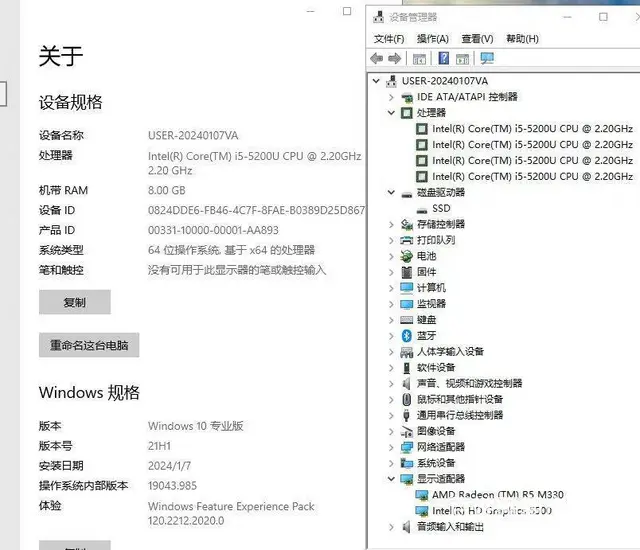This screenshot has width=640, height=550.
Task: Click the device name value USER-20240107VA in About
Action: click(193, 135)
